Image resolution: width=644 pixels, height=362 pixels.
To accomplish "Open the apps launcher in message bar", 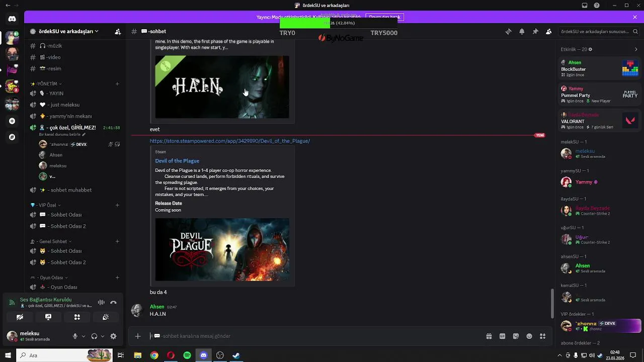I will tap(542, 336).
